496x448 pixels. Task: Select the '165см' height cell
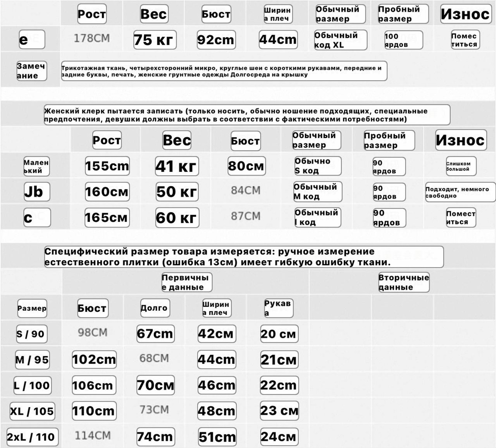(x=107, y=217)
